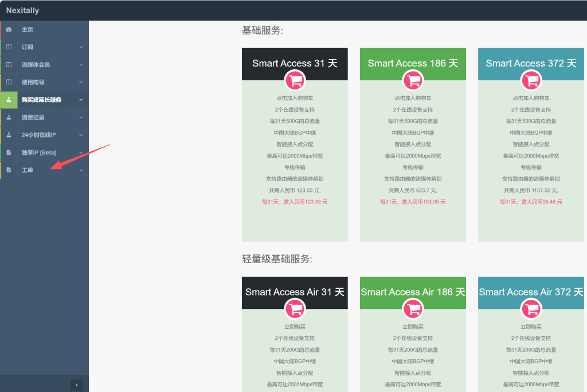Expand the 消费记录 submenu chevron
The width and height of the screenshot is (587, 392).
click(81, 117)
